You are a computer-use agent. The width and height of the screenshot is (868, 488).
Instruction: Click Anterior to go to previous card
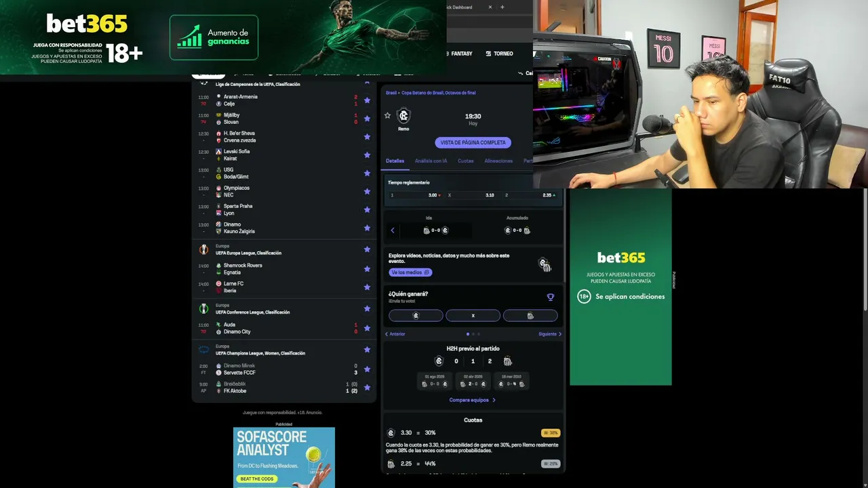pos(395,334)
